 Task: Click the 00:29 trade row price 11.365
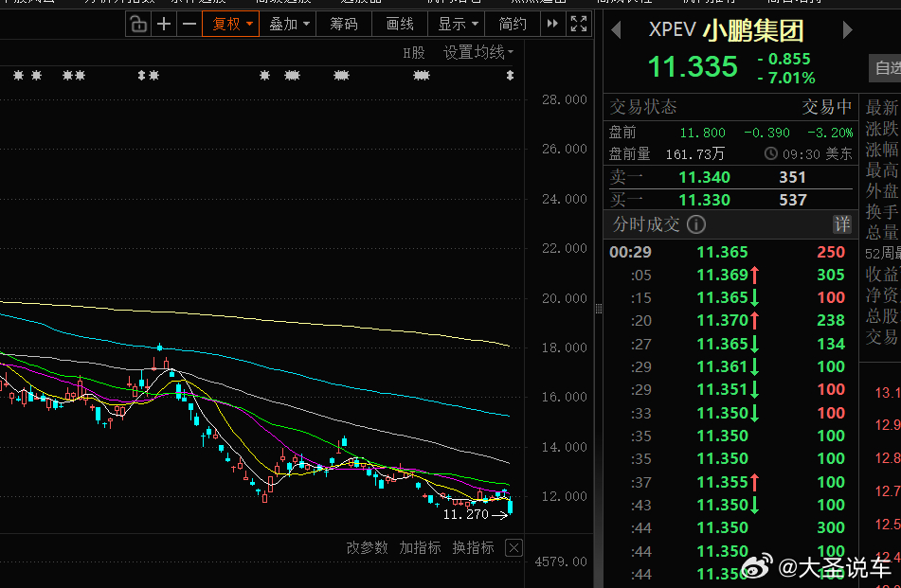722,252
